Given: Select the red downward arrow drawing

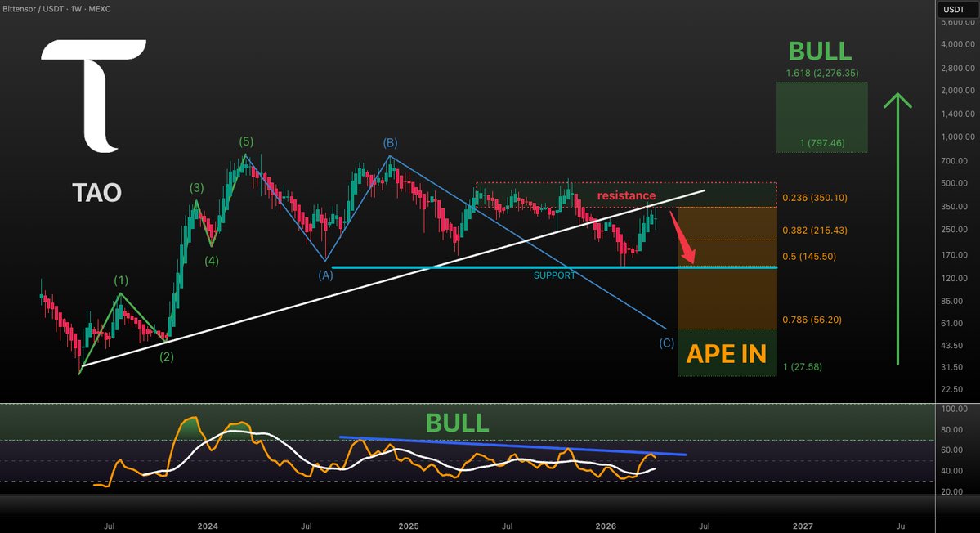Looking at the screenshot, I should click(683, 237).
